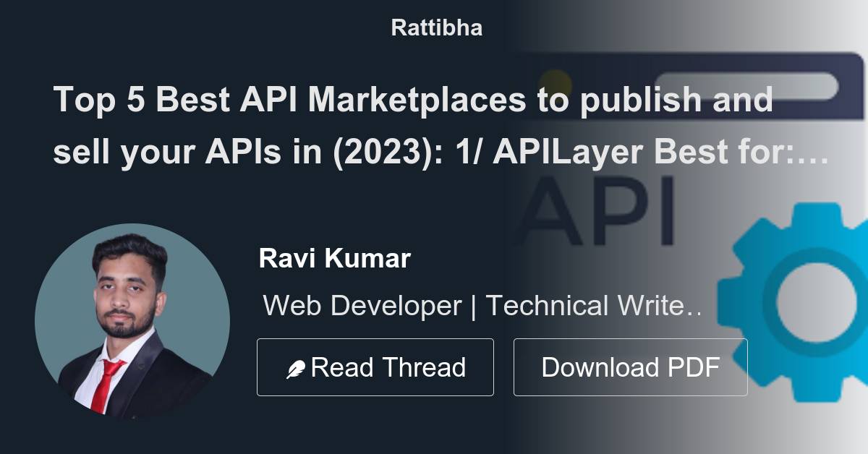Click the feather quill icon on Read Thread
The image size is (868, 454).
click(295, 366)
